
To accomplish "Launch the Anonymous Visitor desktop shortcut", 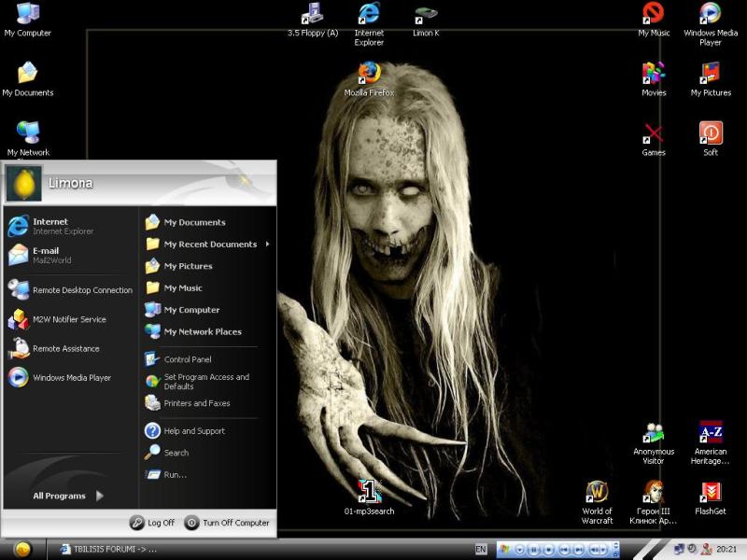I will (x=654, y=442).
